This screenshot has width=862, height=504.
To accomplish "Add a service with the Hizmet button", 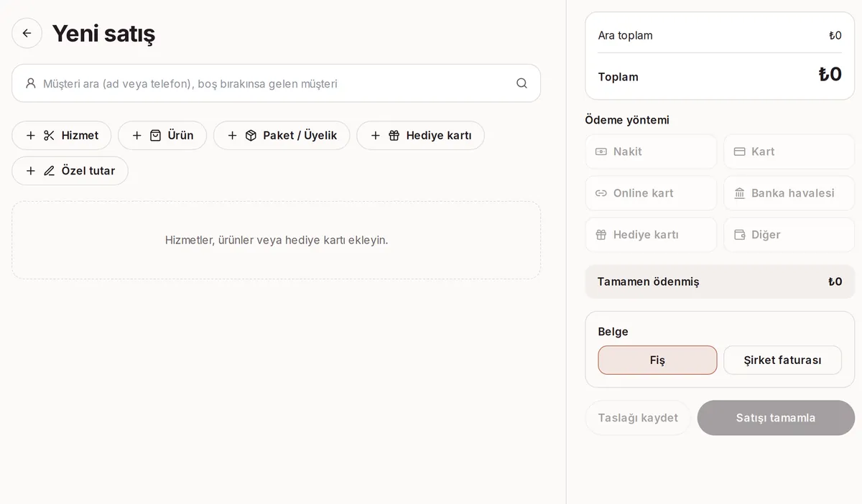I will click(62, 136).
